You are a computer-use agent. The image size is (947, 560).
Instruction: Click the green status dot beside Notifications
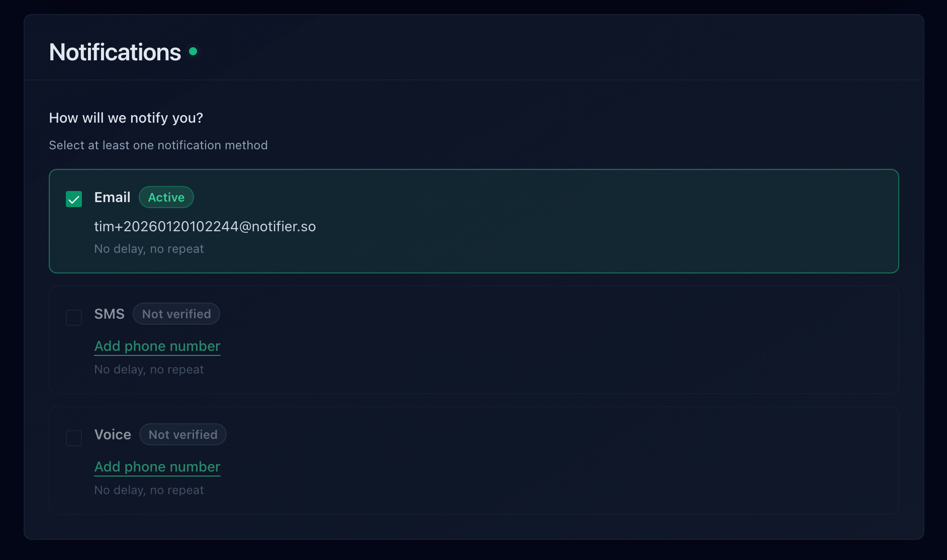coord(193,51)
